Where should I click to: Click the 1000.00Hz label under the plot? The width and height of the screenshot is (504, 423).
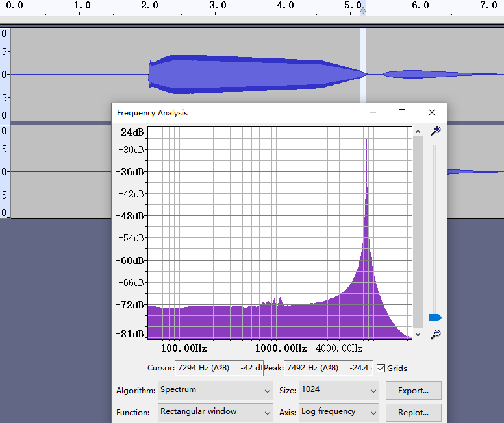click(281, 348)
